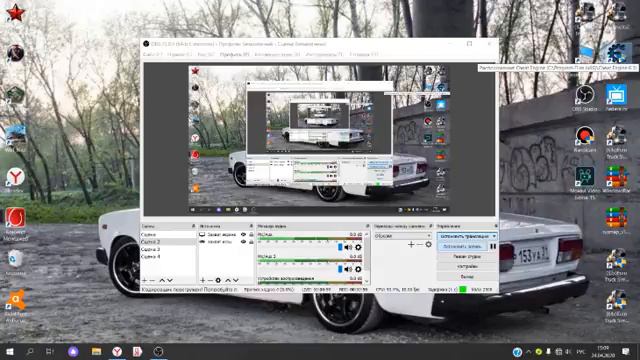The image size is (640, 360).
Task: Toggle lock of game capture source
Action: tap(251, 242)
